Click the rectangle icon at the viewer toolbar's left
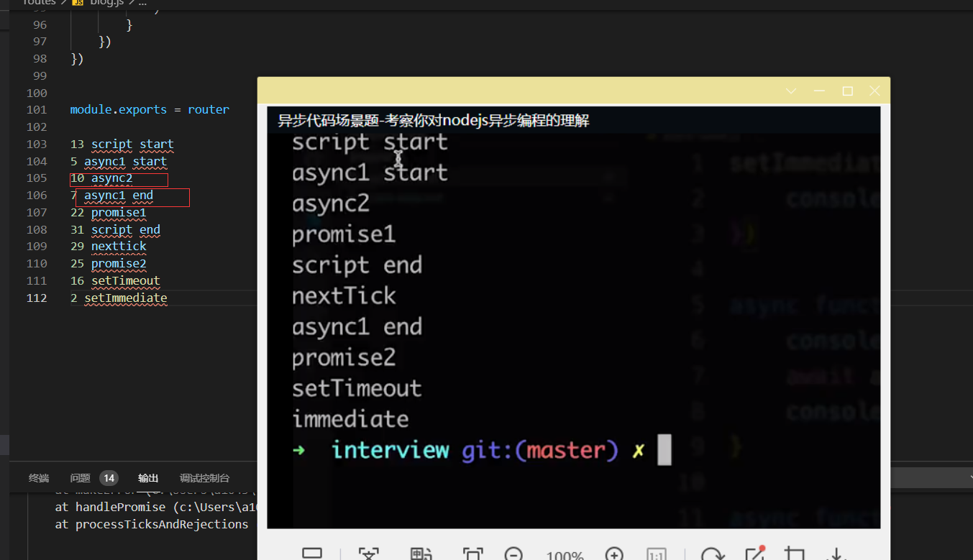Image resolution: width=973 pixels, height=560 pixels. [312, 554]
